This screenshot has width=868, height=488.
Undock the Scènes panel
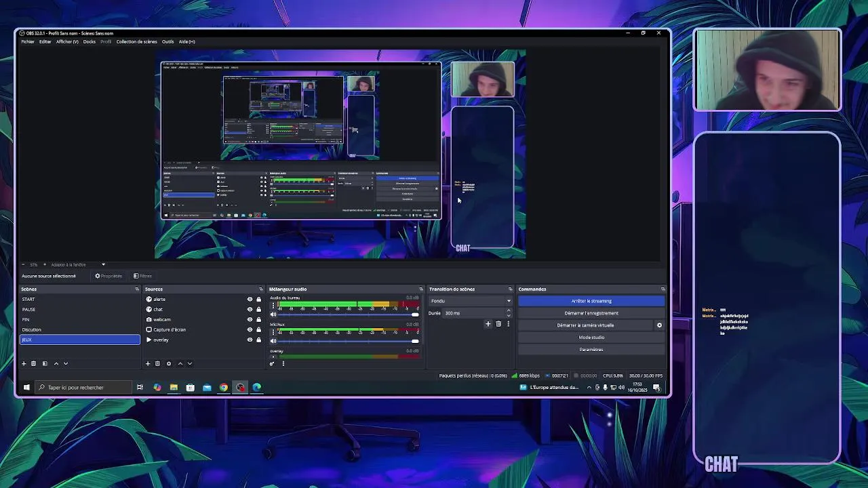point(137,289)
